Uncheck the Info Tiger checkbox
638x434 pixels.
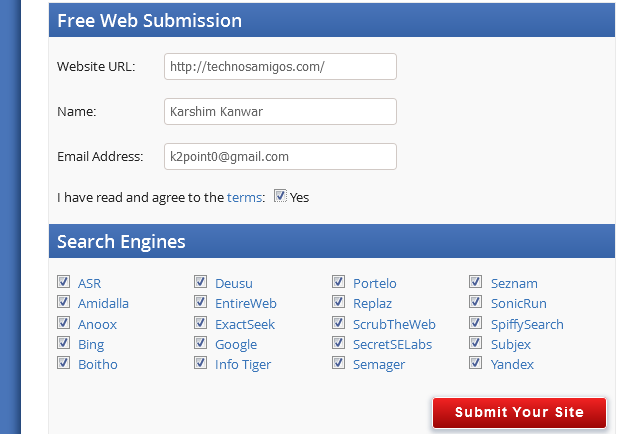click(201, 364)
